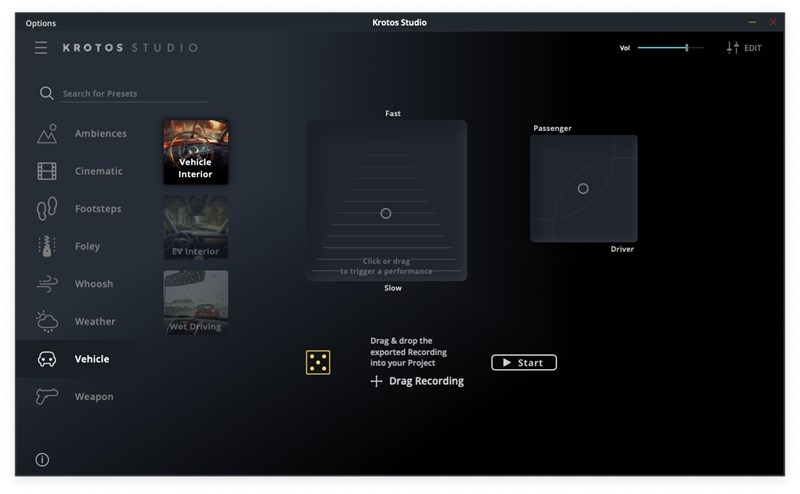The image size is (800, 494).
Task: Select the Cinematic category
Action: (98, 171)
